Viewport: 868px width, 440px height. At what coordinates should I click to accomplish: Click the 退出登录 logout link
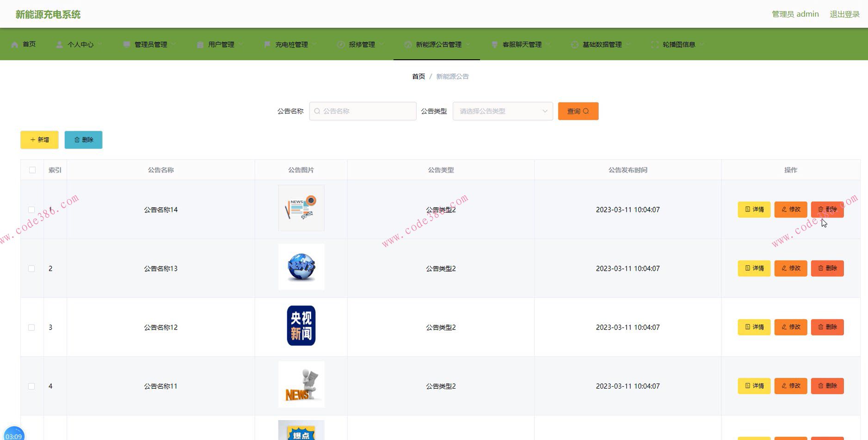844,13
